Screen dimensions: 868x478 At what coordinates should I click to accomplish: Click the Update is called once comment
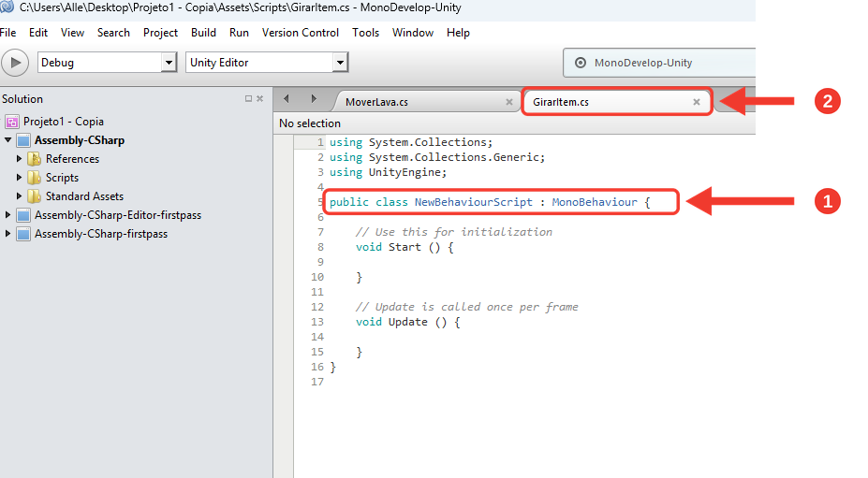[x=466, y=307]
